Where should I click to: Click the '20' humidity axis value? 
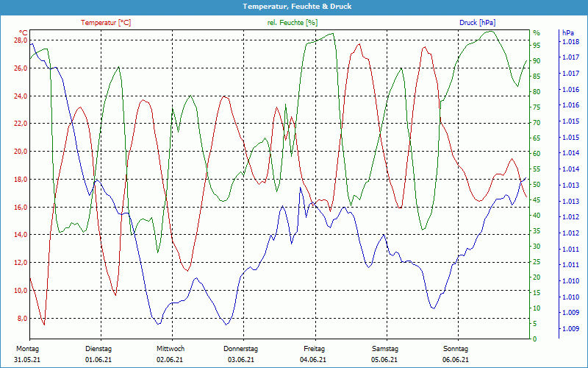click(x=537, y=277)
